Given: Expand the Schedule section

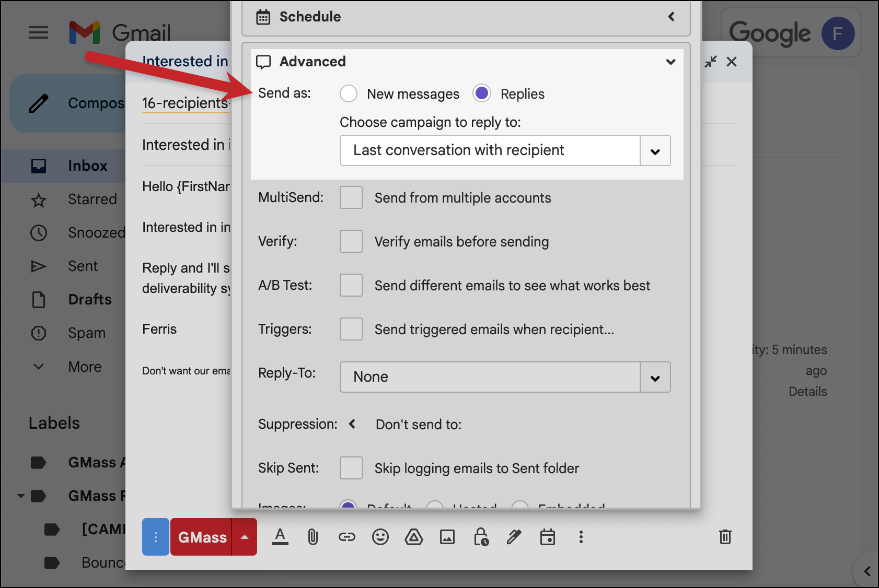Looking at the screenshot, I should [671, 17].
